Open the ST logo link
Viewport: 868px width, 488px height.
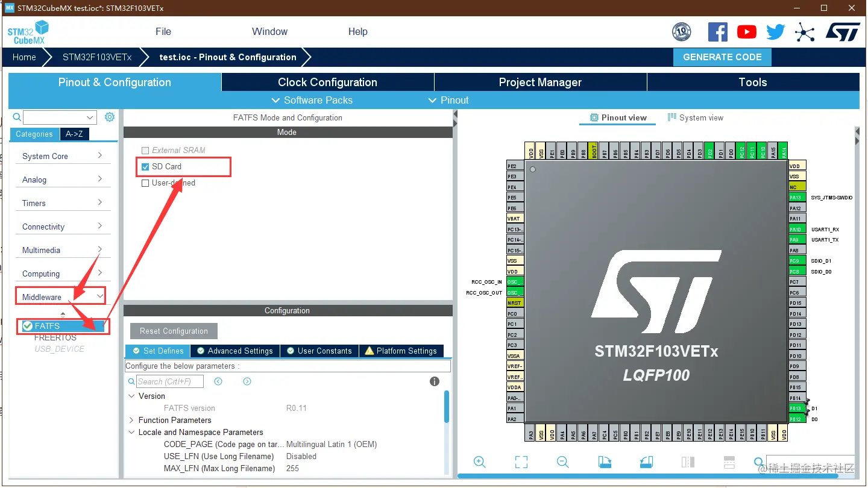point(843,32)
